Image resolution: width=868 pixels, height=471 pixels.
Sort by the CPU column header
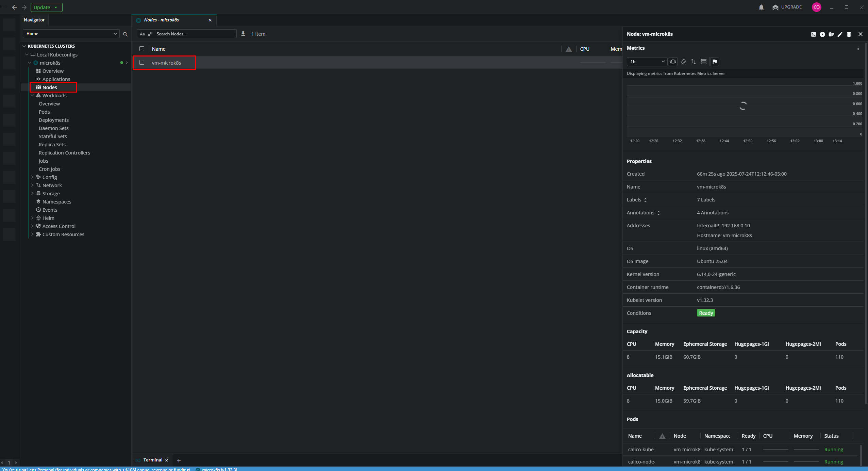[x=585, y=49]
